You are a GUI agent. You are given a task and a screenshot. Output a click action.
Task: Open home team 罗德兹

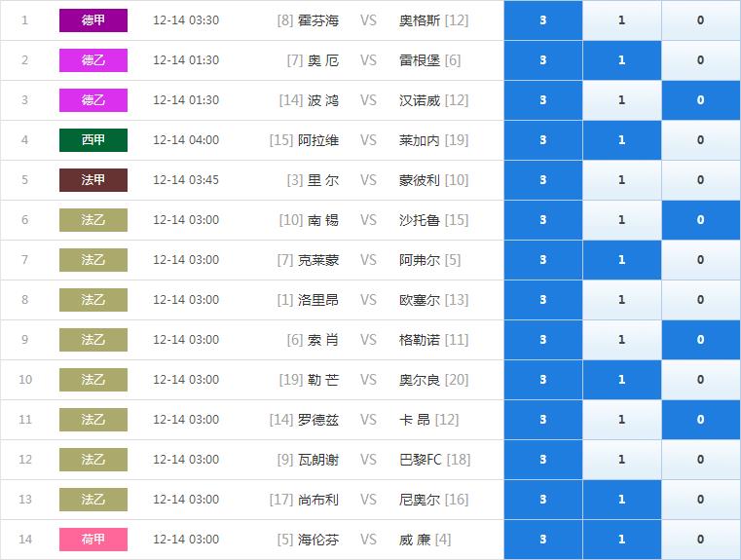point(318,420)
